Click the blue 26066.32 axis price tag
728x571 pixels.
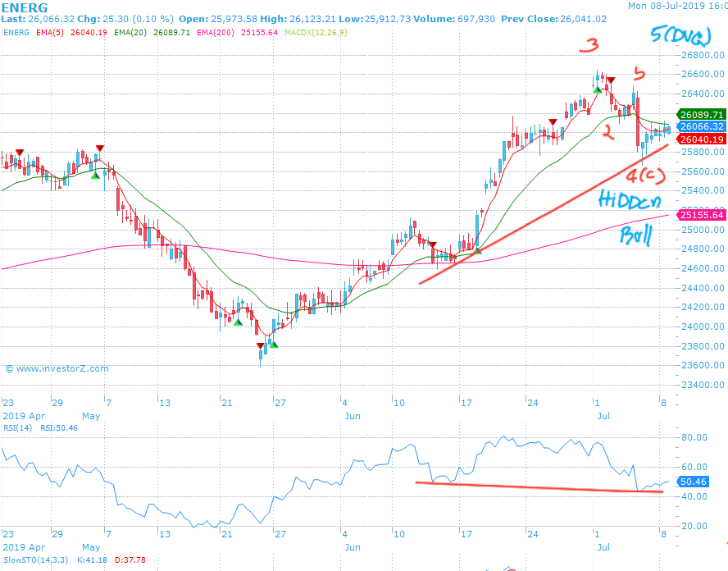pyautogui.click(x=701, y=126)
